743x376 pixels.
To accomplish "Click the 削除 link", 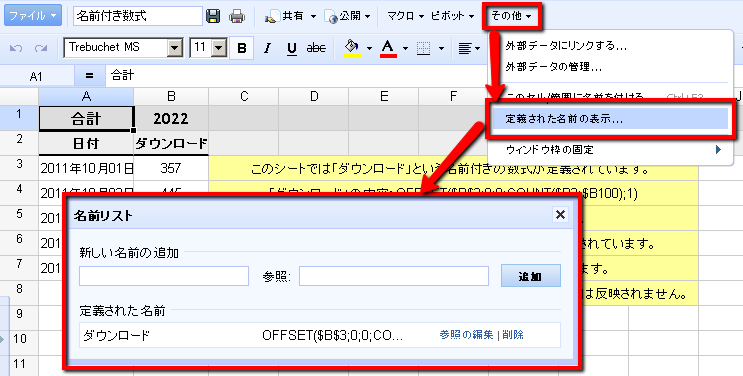I will pos(513,335).
